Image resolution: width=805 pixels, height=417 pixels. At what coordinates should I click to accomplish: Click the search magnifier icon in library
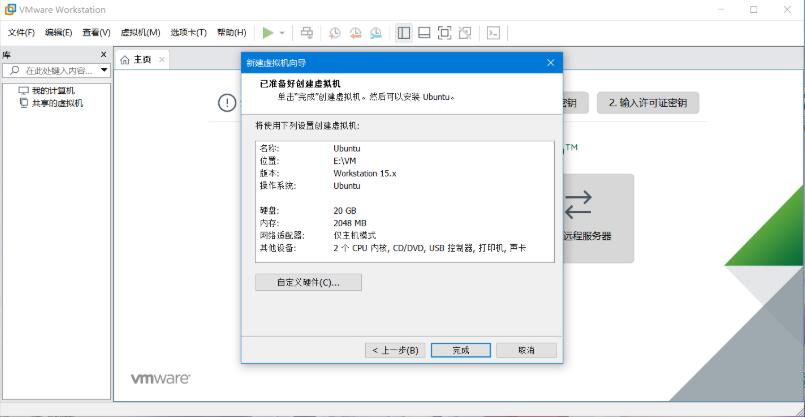click(14, 70)
